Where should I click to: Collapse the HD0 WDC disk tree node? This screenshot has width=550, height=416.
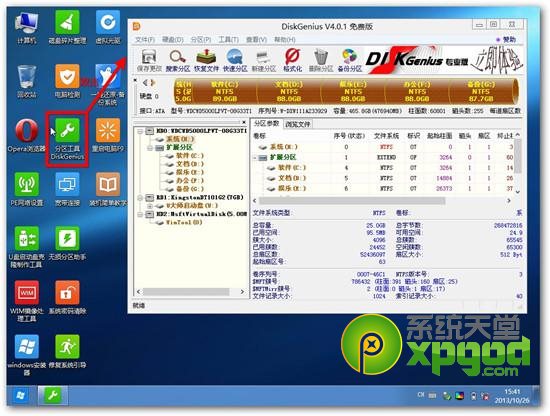click(x=140, y=131)
